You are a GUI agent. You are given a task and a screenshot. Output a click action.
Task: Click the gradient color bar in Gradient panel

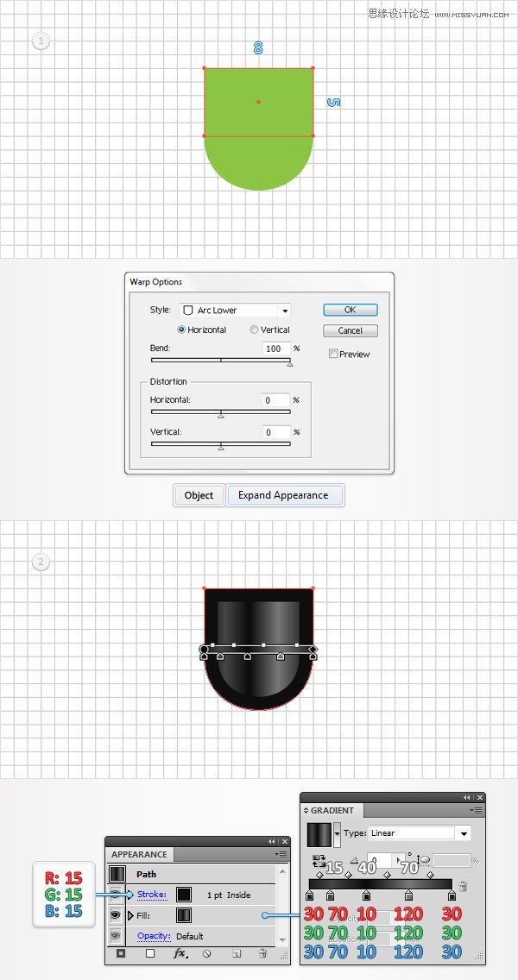pyautogui.click(x=381, y=884)
